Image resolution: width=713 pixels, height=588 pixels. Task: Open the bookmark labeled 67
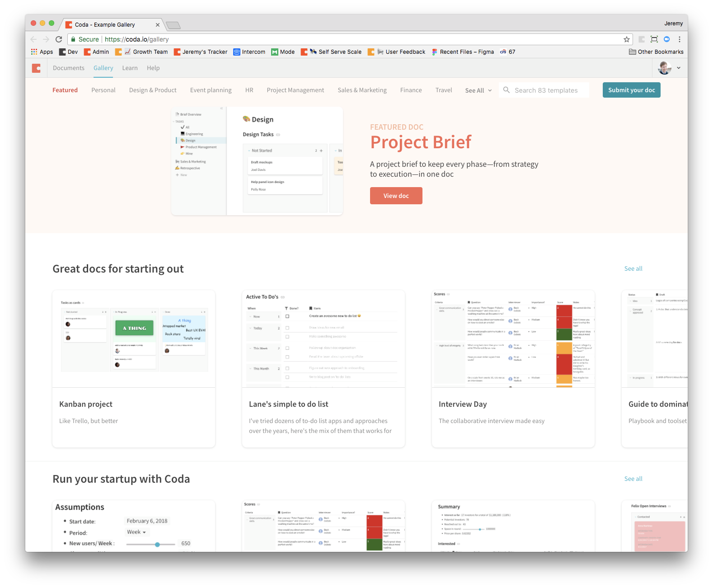click(507, 52)
